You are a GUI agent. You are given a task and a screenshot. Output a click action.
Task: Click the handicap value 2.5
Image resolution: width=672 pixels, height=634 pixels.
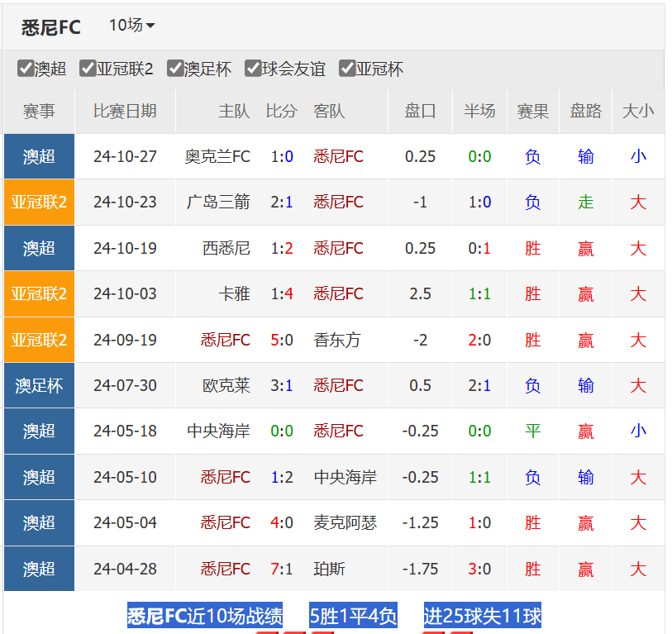coord(420,293)
